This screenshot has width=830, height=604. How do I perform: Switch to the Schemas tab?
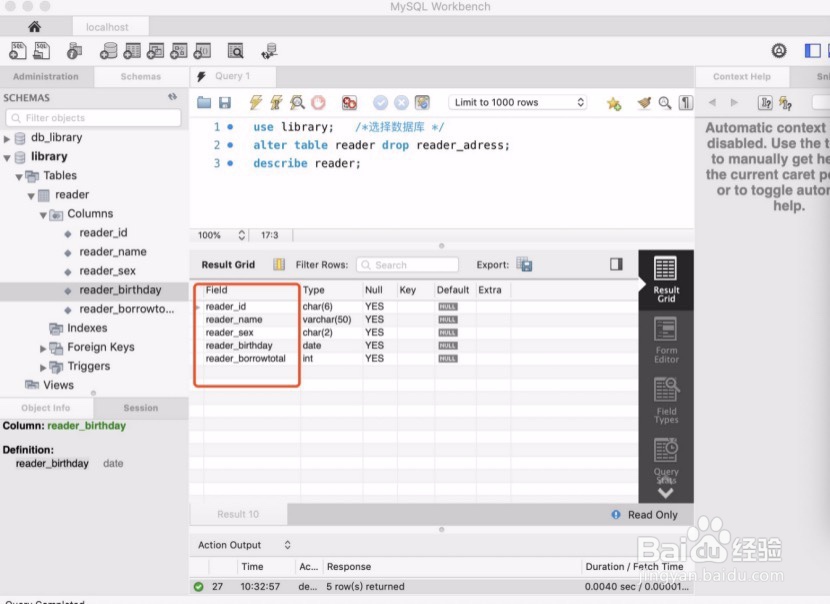(141, 76)
